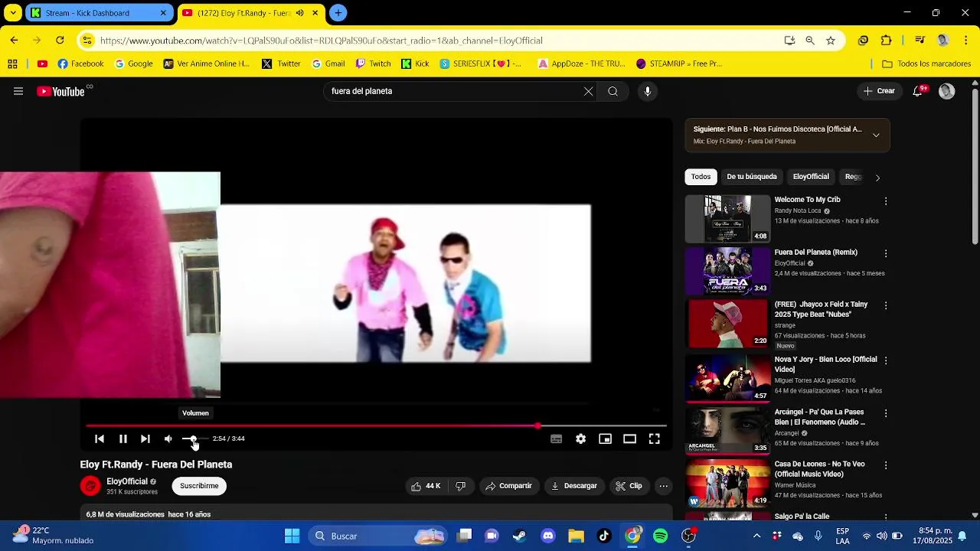This screenshot has width=980, height=551.
Task: Reload the current page
Action: tap(60, 41)
